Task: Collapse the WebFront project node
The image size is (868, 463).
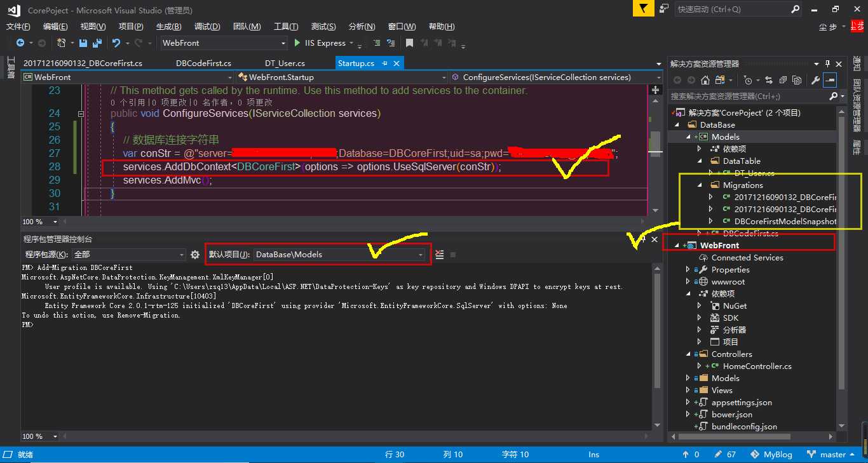Action: point(676,245)
